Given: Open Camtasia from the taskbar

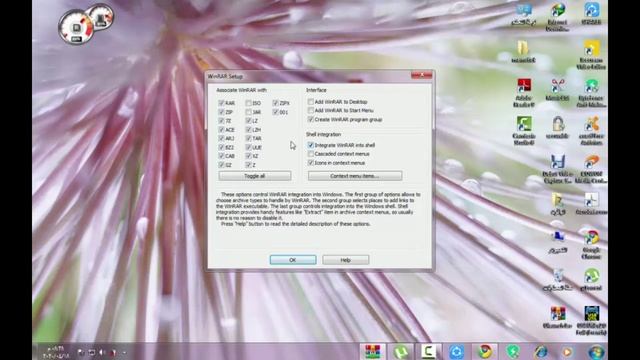Looking at the screenshot, I should [x=428, y=351].
